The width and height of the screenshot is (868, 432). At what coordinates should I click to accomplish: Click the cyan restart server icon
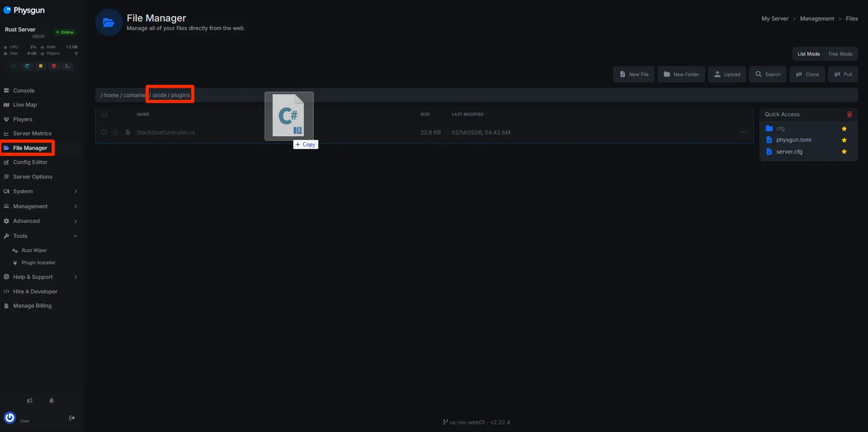27,66
